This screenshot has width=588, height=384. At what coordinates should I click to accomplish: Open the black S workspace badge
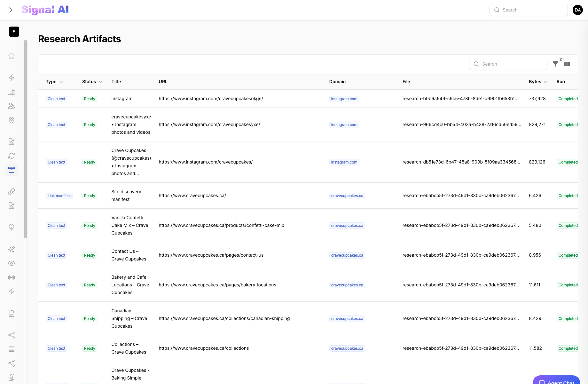14,32
